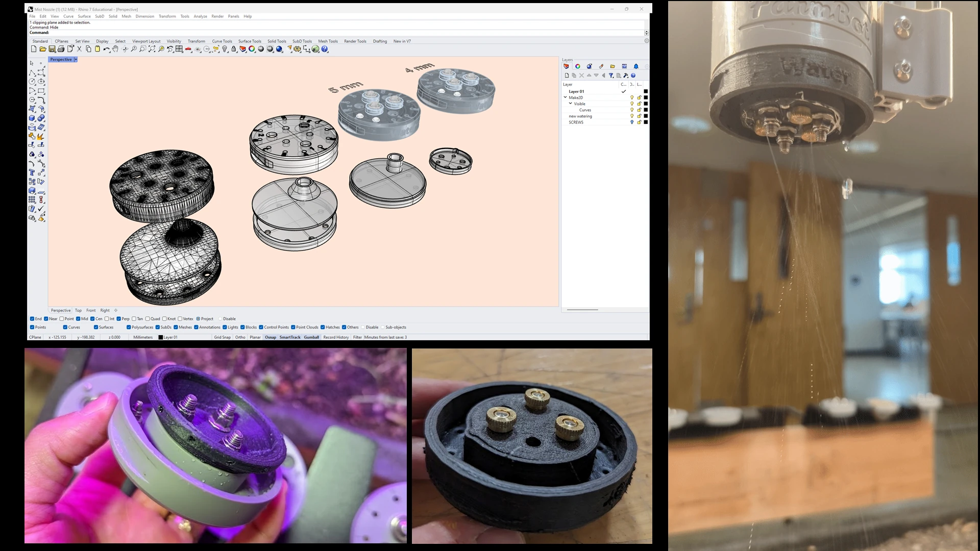Click the funnel filter icon in Layers panel
This screenshot has height=551, width=980.
(x=611, y=76)
